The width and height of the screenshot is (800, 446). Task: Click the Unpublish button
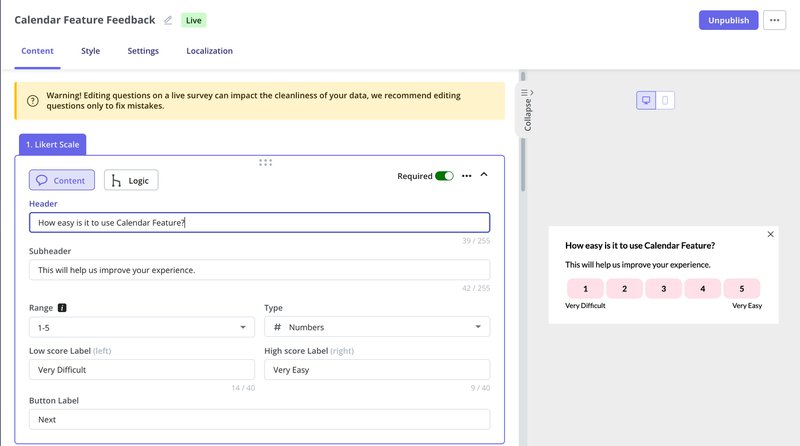click(728, 20)
